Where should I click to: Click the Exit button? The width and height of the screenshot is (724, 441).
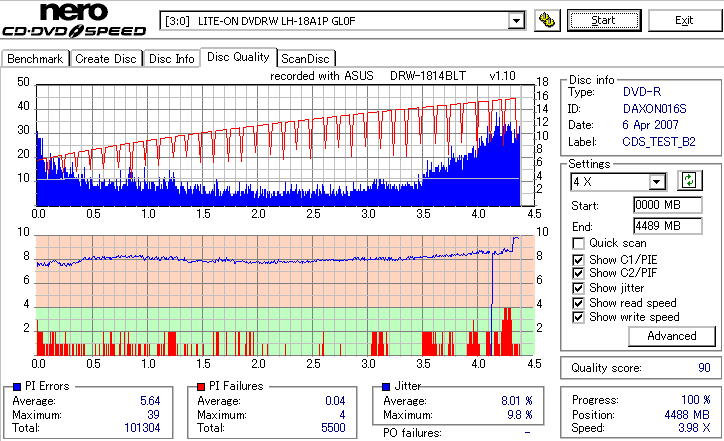(x=684, y=21)
